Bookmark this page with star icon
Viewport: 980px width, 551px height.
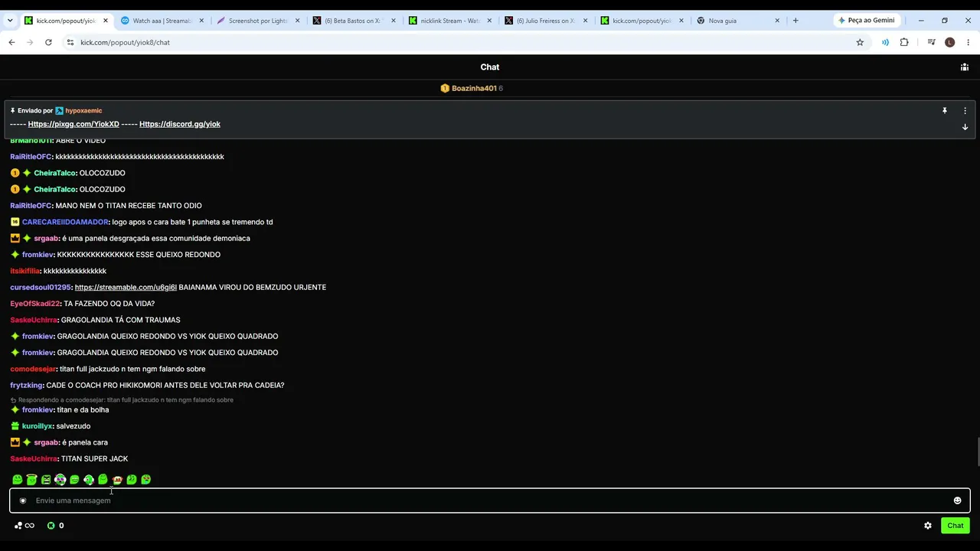pos(860,42)
